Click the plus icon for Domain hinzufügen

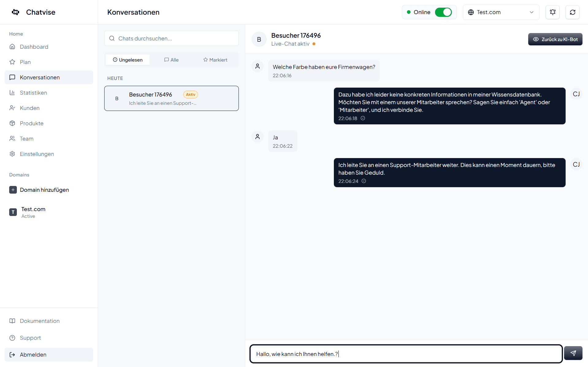(13, 190)
